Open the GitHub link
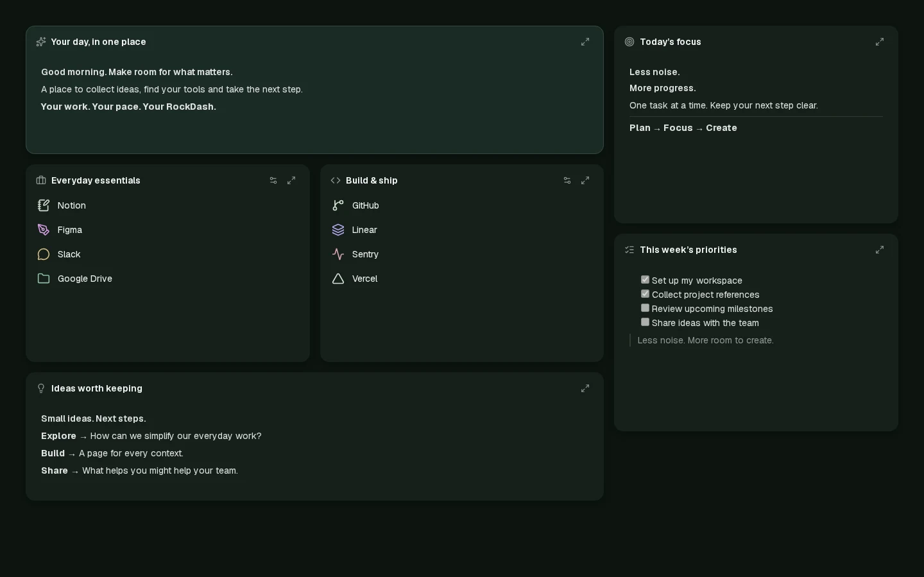Viewport: 924px width, 577px height. click(366, 205)
